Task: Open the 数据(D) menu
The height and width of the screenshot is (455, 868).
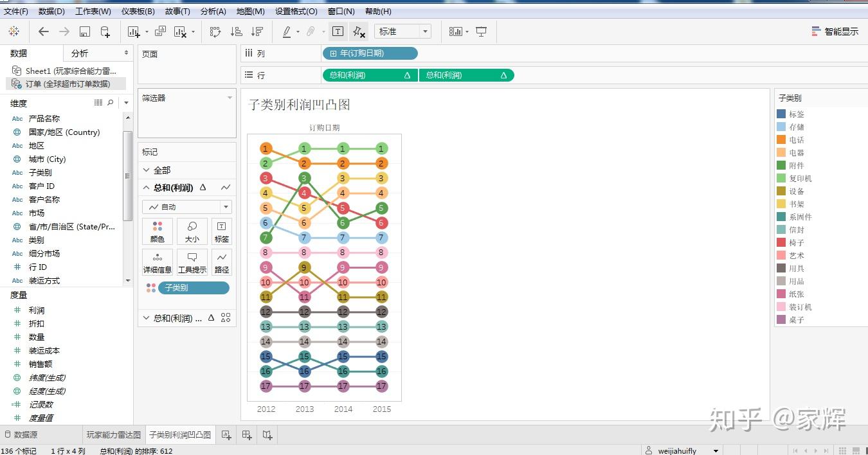Action: pos(51,12)
